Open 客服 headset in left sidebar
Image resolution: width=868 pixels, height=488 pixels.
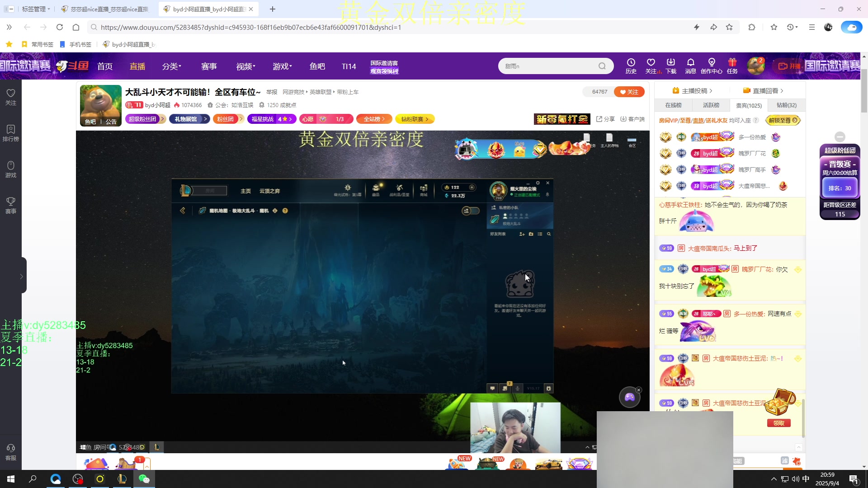coord(11,452)
